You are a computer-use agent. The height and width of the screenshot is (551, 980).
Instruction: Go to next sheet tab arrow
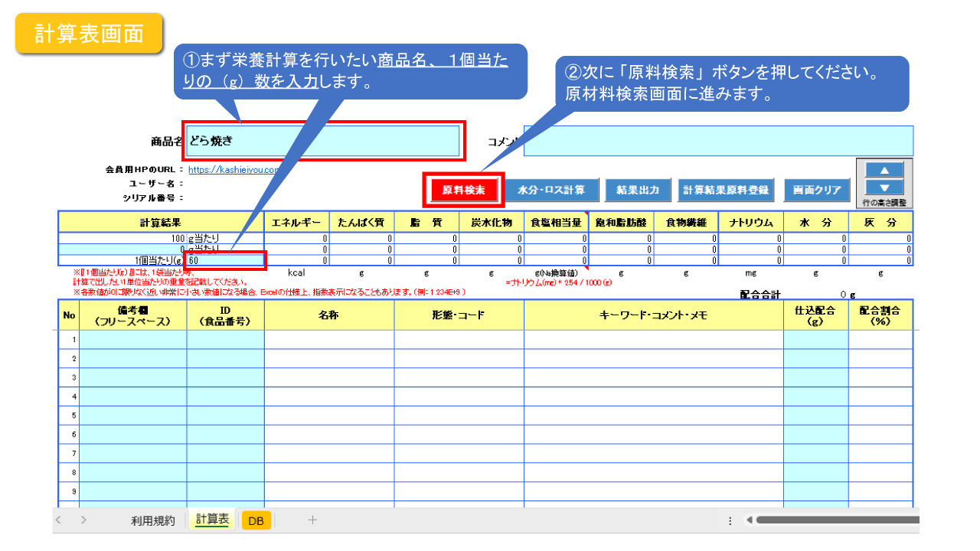pyautogui.click(x=84, y=520)
